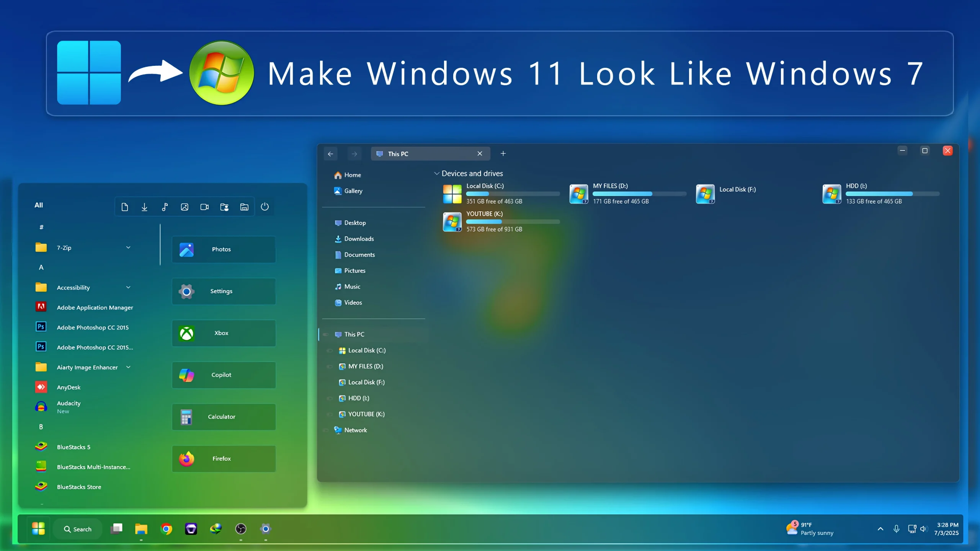Click HDD (I:) drive usage bar
Image resolution: width=980 pixels, height=551 pixels.
(893, 194)
